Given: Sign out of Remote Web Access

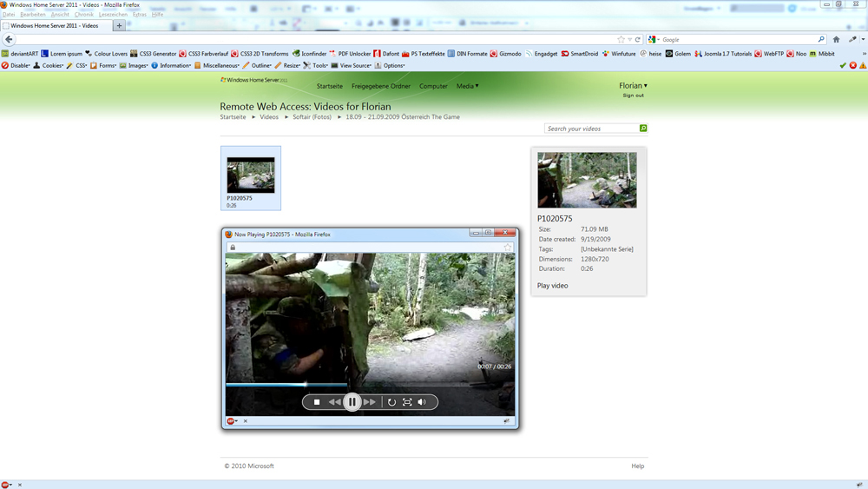Looking at the screenshot, I should click(634, 96).
